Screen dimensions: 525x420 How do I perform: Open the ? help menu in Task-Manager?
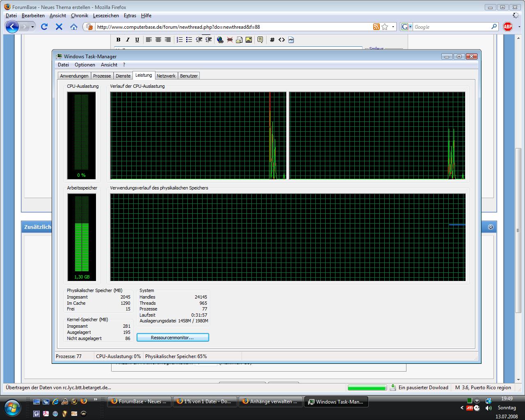point(124,65)
